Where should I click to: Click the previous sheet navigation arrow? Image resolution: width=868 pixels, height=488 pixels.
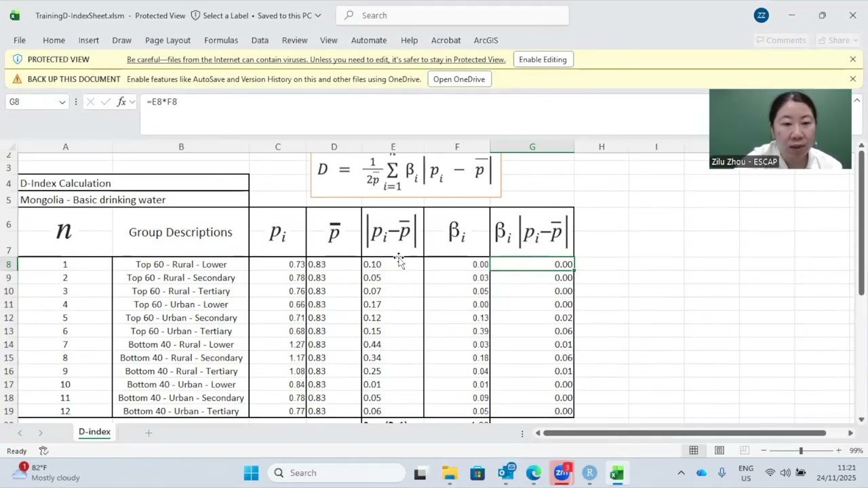(x=20, y=432)
